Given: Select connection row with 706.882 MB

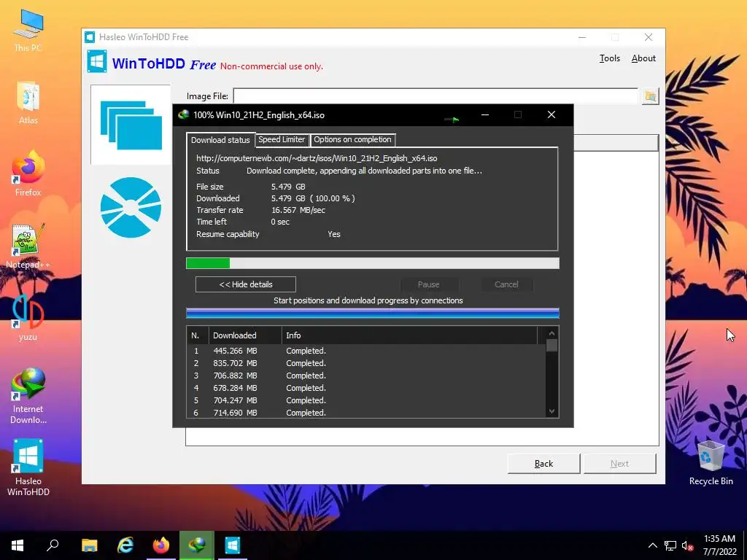Looking at the screenshot, I should pyautogui.click(x=366, y=376).
